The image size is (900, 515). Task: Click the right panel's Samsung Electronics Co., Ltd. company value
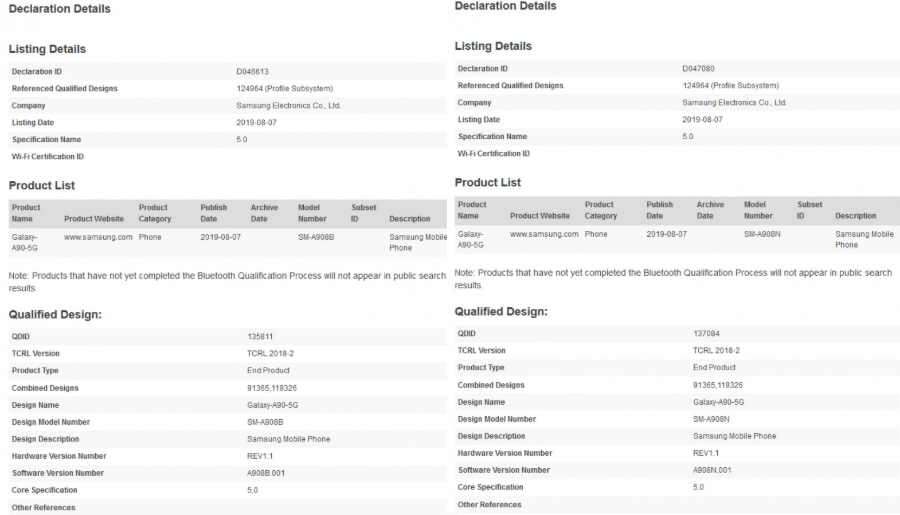click(x=735, y=103)
